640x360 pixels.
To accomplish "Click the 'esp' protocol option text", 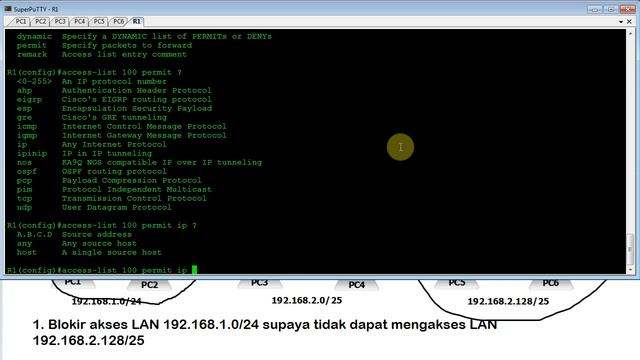I will pos(24,109).
